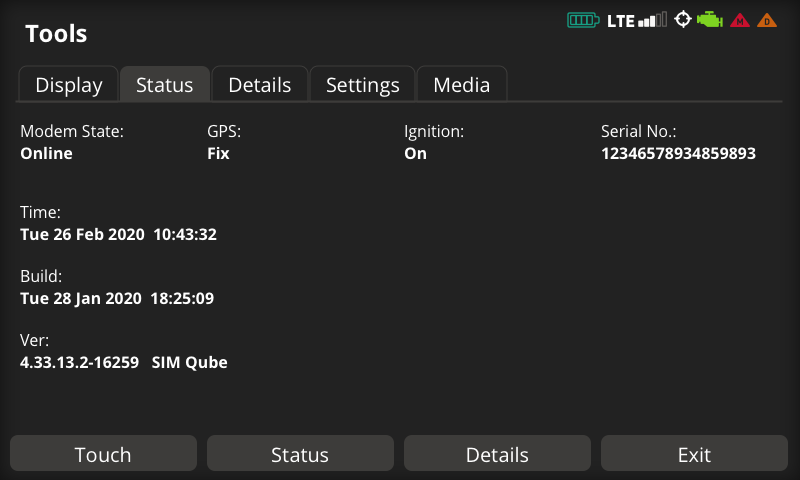Select the Status tab

point(165,85)
